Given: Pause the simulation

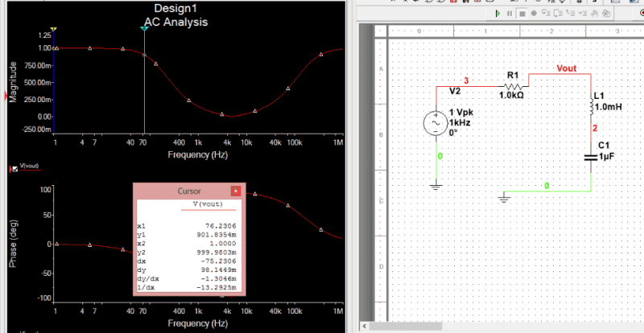Looking at the screenshot, I should coord(510,14).
